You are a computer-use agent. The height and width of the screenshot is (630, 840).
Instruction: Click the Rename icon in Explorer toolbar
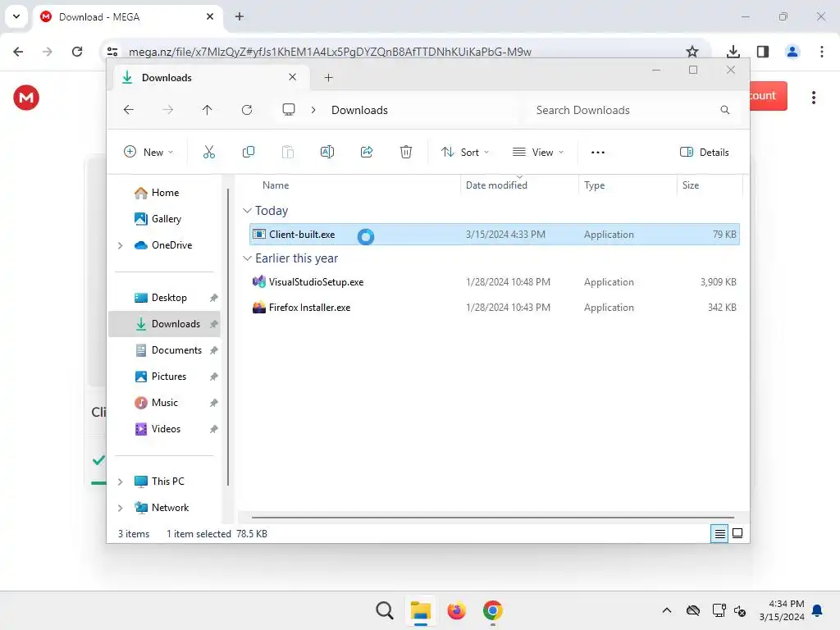tap(326, 152)
